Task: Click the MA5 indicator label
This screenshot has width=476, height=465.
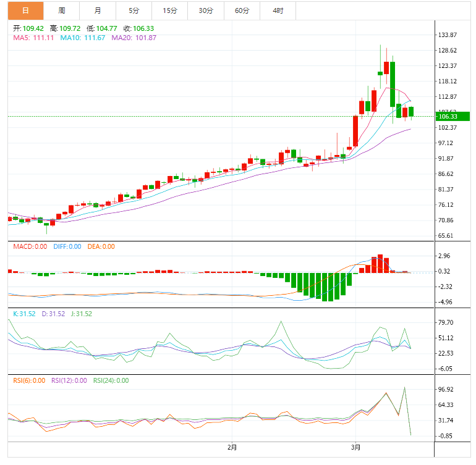Action: 33,38
